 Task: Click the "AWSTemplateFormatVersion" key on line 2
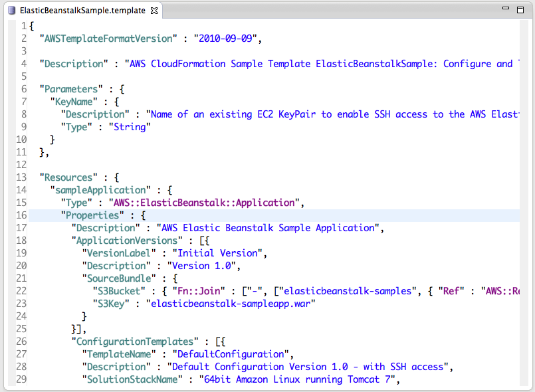coord(108,39)
